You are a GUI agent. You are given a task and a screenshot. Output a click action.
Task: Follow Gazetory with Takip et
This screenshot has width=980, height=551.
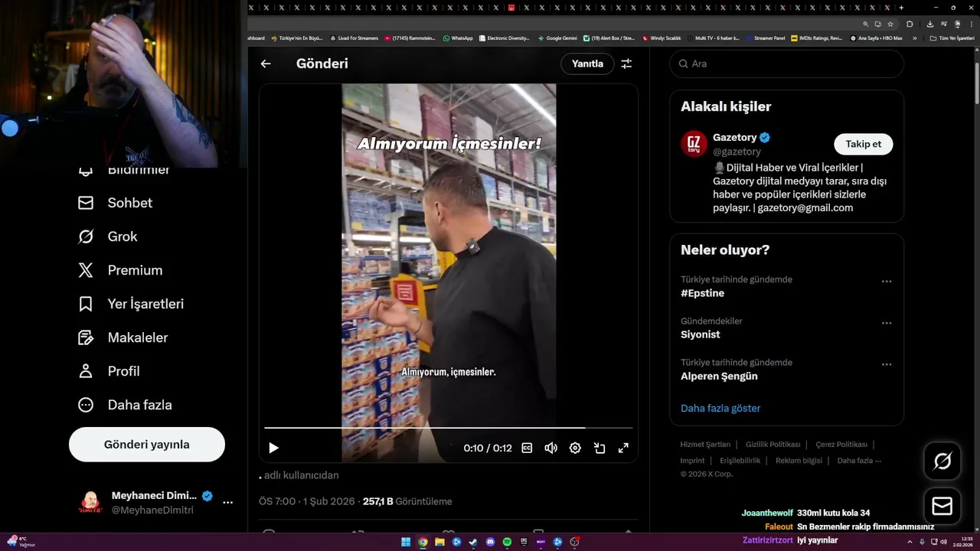click(x=863, y=144)
